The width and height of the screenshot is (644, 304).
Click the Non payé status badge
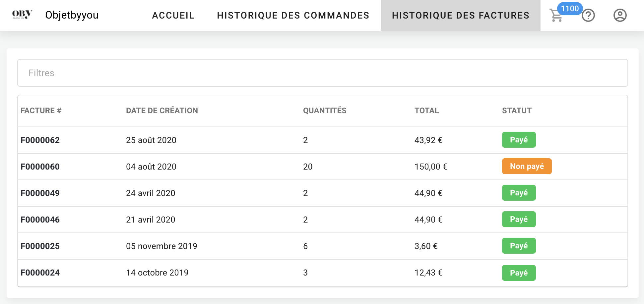coord(527,166)
